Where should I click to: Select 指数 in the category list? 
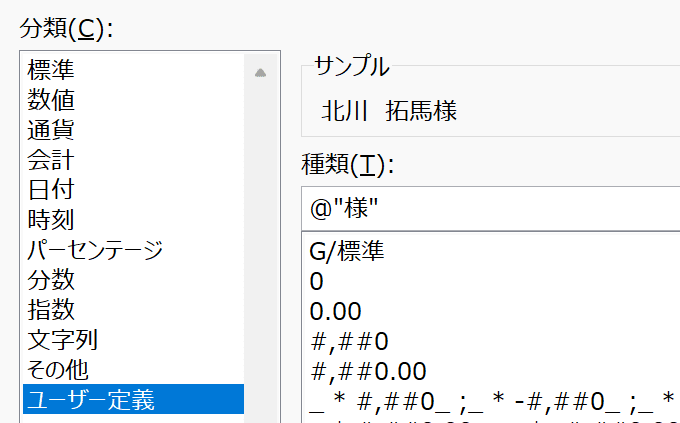pyautogui.click(x=134, y=309)
